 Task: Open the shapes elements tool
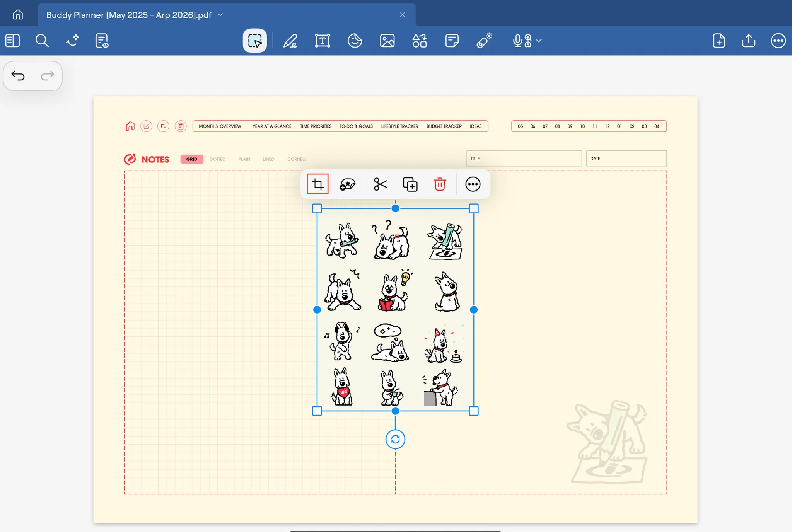click(x=420, y=41)
